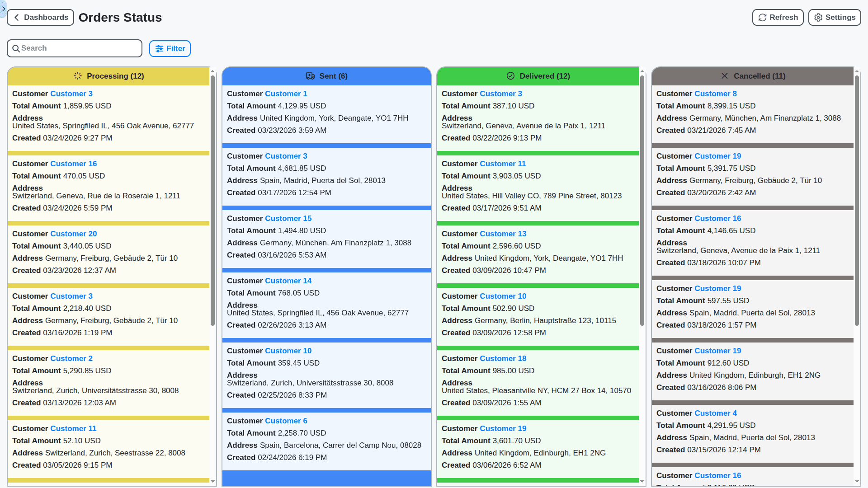Click the truck icon on the Sent column
This screenshot has width=868, height=488.
click(x=310, y=76)
